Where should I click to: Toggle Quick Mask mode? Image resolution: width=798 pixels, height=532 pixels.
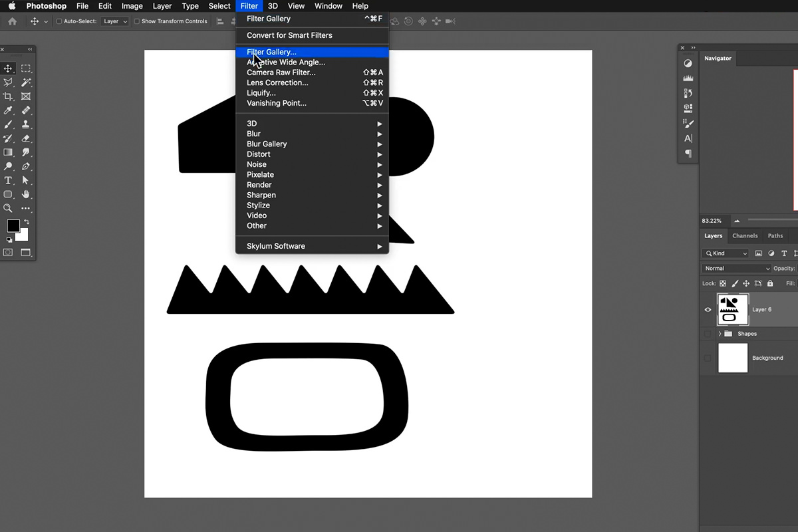pyautogui.click(x=8, y=253)
